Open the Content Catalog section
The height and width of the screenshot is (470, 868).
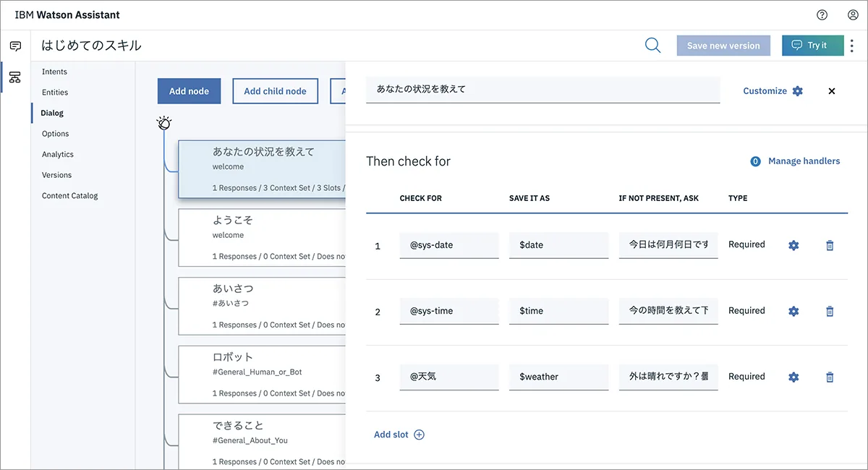pyautogui.click(x=69, y=195)
